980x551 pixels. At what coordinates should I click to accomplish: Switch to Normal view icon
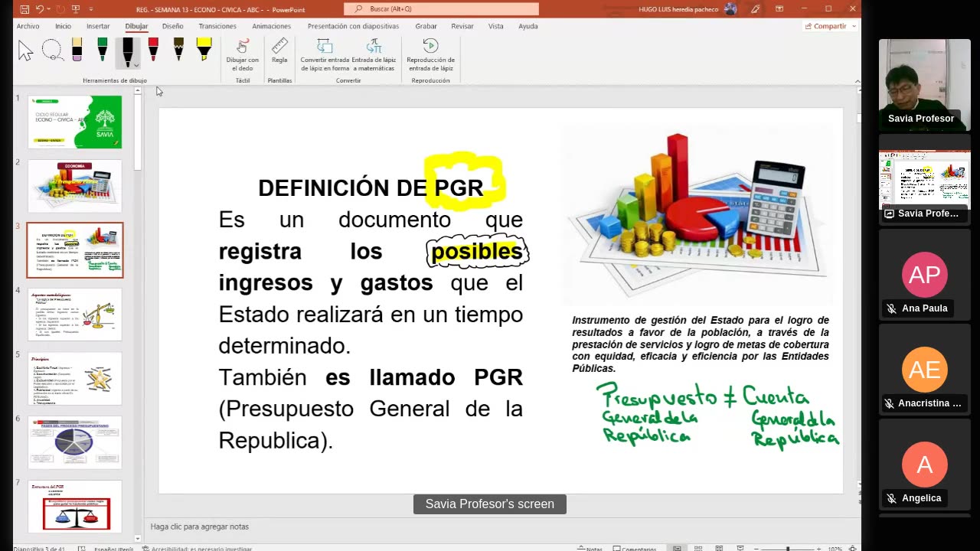pos(678,548)
